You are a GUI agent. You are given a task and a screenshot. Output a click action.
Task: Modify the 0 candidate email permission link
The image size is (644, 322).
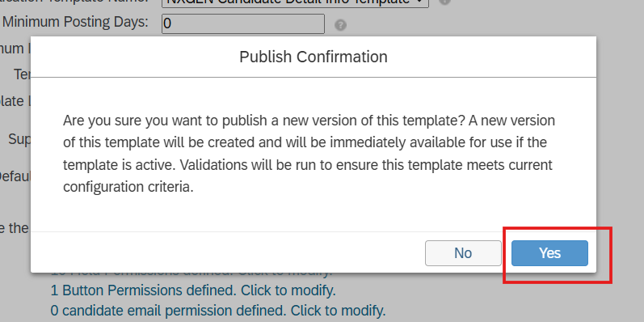pos(218,309)
